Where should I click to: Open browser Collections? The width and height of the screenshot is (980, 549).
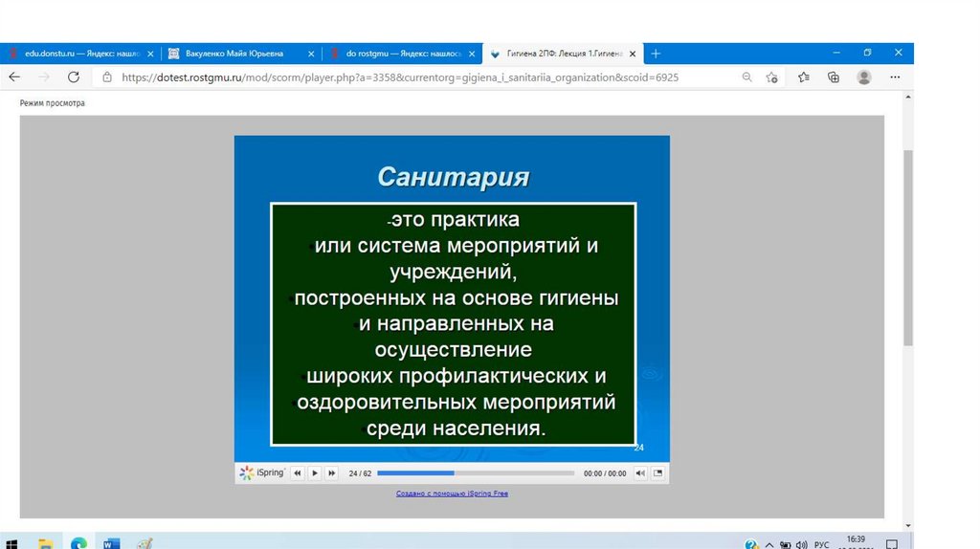point(834,77)
